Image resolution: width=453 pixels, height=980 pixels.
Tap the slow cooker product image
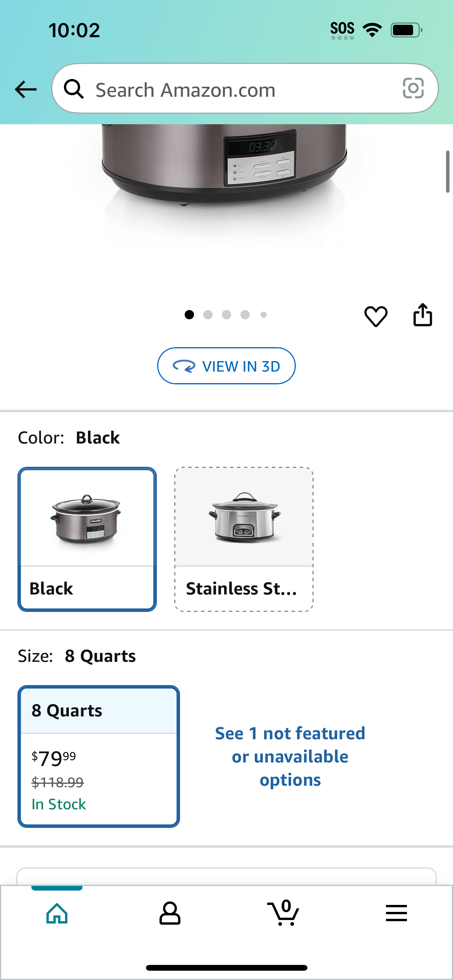[225, 182]
